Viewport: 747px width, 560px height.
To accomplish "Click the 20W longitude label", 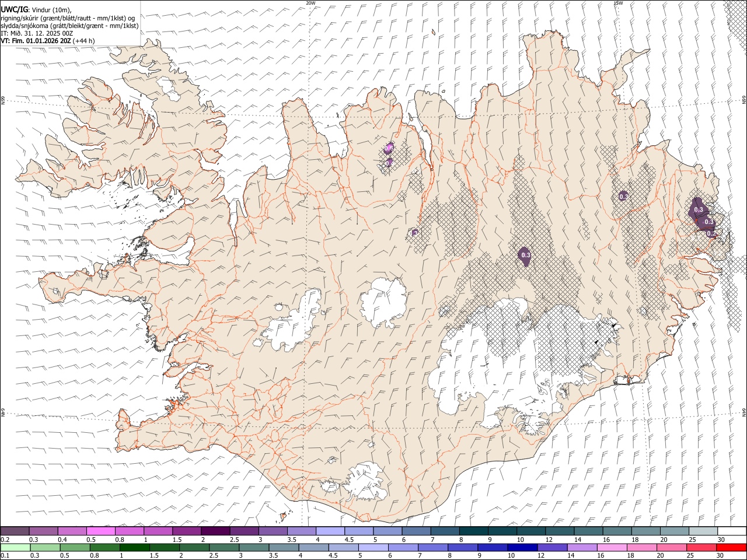I will (310, 3).
